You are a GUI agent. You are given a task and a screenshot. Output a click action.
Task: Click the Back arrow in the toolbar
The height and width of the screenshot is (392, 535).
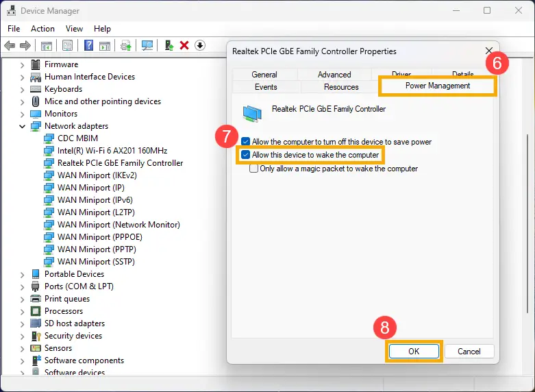pyautogui.click(x=10, y=46)
